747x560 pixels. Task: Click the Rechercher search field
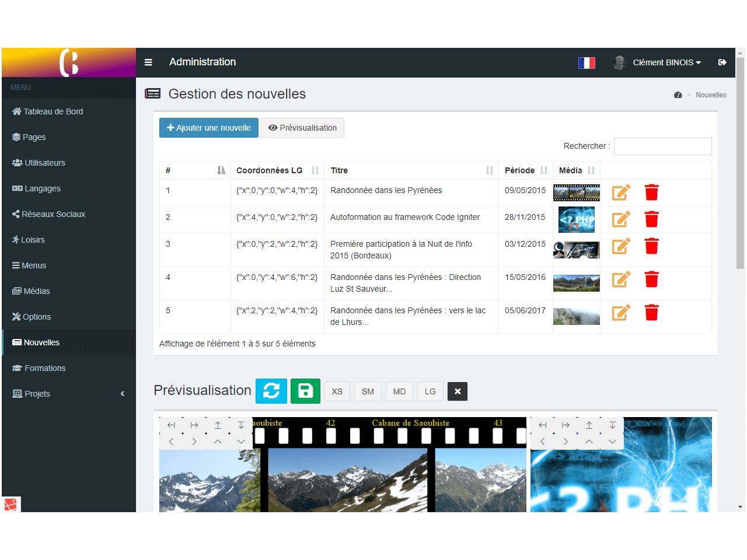(662, 146)
